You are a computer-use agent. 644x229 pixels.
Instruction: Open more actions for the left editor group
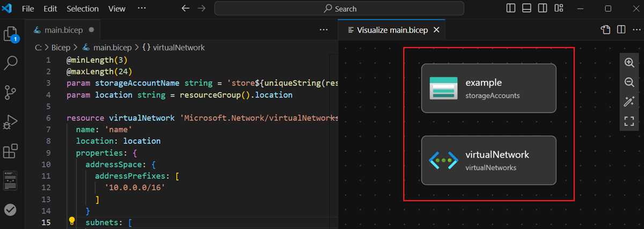324,30
